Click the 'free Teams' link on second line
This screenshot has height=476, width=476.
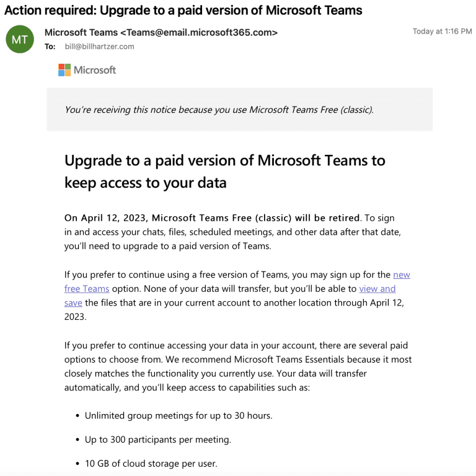coord(87,289)
